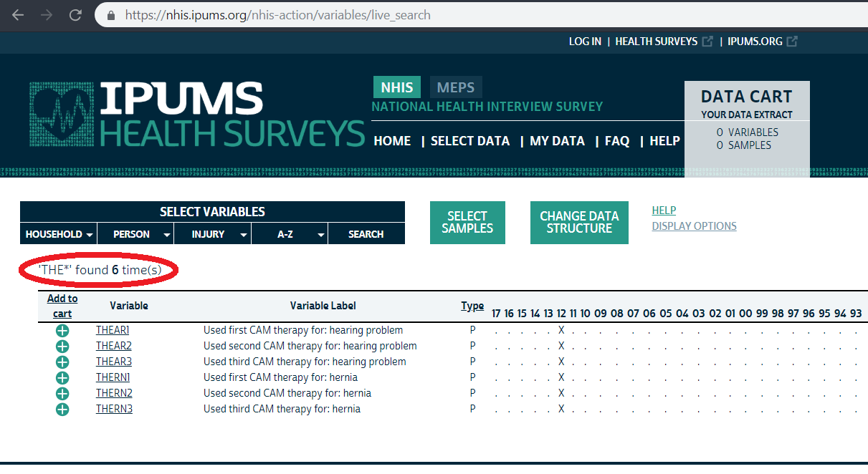This screenshot has width=868, height=474.
Task: Open the external link icon beside IPUMS.ORG
Action: click(x=792, y=41)
